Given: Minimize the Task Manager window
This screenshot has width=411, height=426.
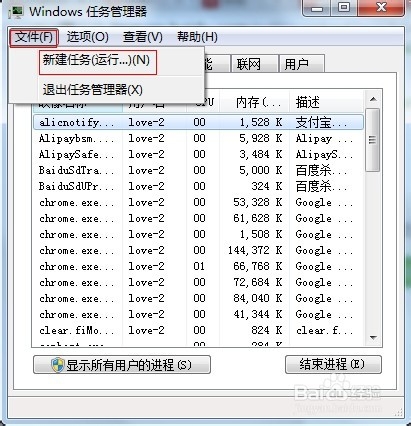Looking at the screenshot, I should point(317,8).
